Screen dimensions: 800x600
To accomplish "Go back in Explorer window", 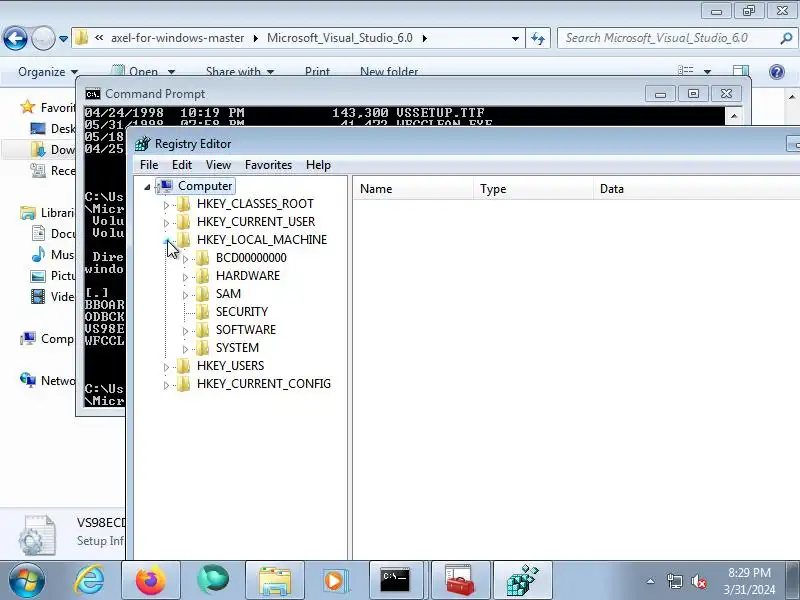I will click(x=15, y=38).
